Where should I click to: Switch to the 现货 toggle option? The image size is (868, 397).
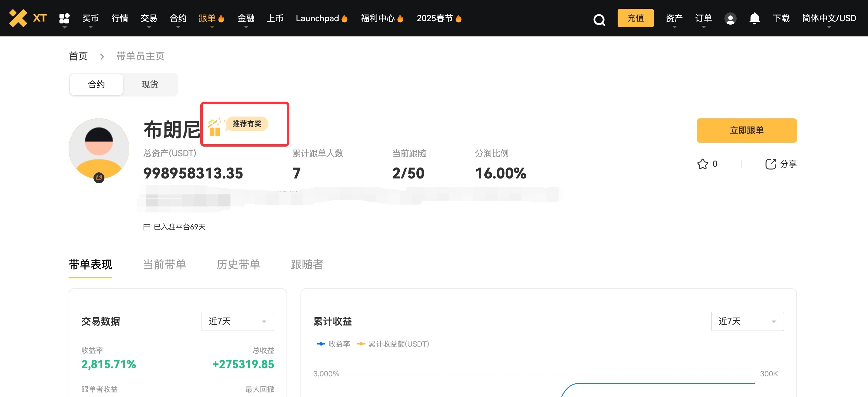(x=150, y=84)
